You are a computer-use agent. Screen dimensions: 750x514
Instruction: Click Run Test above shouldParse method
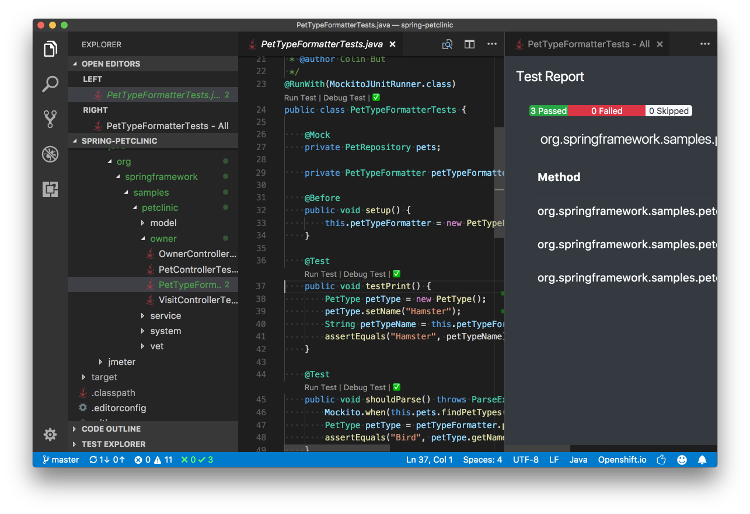(x=320, y=387)
